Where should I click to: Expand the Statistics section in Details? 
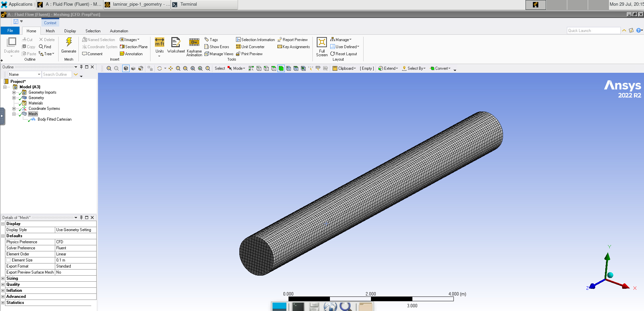3,303
